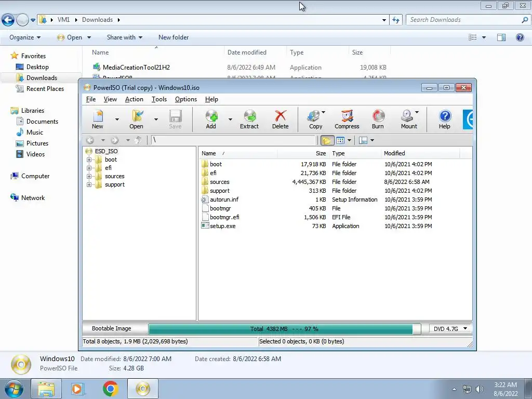The width and height of the screenshot is (532, 399).
Task: Click the Compress toolbar icon
Action: tap(347, 119)
